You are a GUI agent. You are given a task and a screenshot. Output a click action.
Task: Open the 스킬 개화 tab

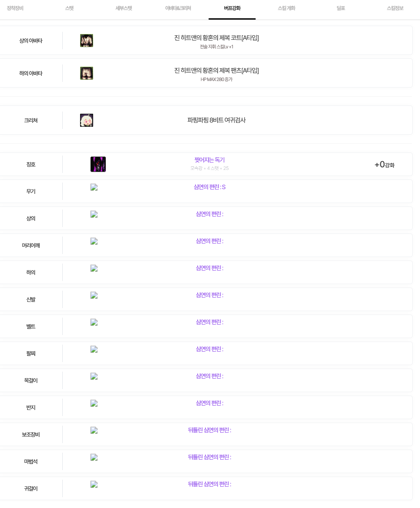(286, 8)
